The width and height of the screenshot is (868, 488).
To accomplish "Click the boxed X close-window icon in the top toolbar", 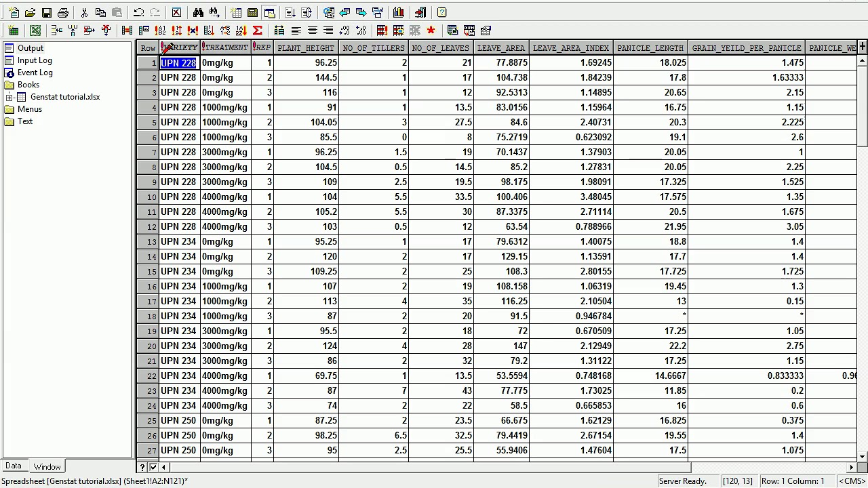I will click(x=176, y=13).
